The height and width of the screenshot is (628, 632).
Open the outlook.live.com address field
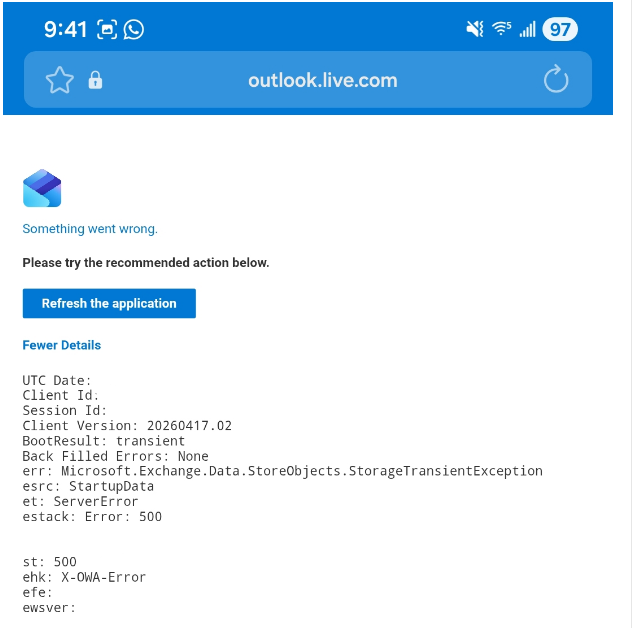pyautogui.click(x=308, y=80)
